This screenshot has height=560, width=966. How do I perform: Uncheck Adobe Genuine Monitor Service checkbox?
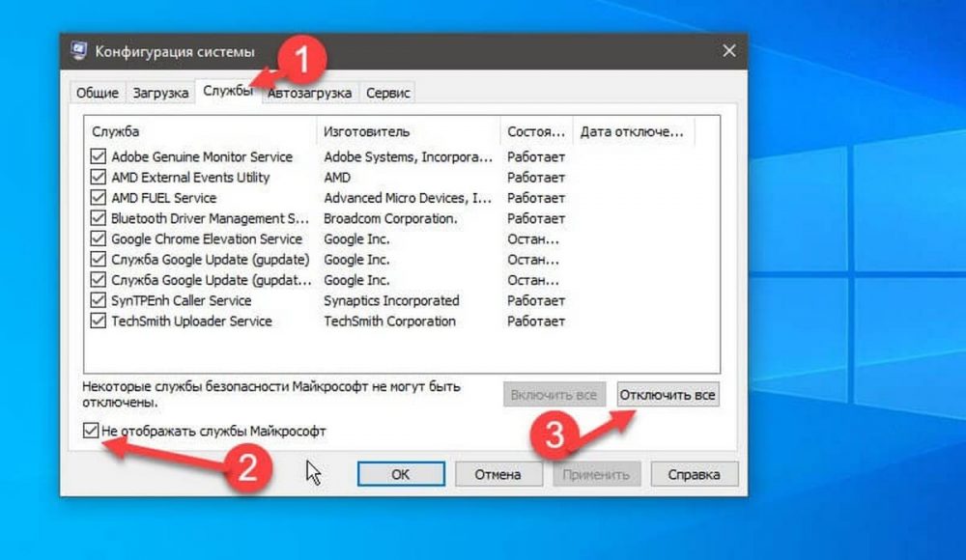point(98,156)
